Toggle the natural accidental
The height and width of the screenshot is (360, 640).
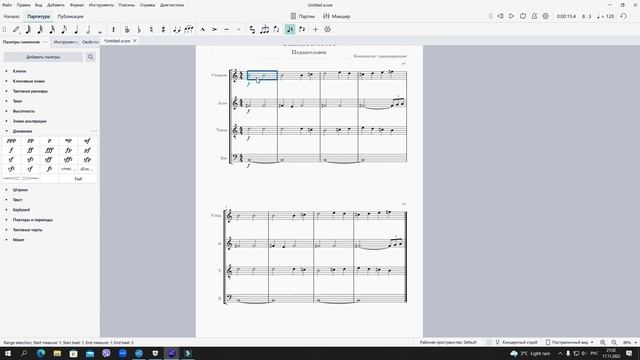pyautogui.click(x=151, y=29)
